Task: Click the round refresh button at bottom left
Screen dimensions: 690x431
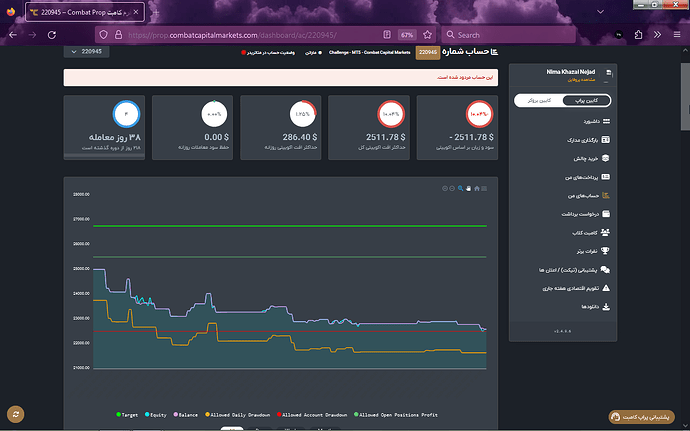Action: click(x=16, y=414)
